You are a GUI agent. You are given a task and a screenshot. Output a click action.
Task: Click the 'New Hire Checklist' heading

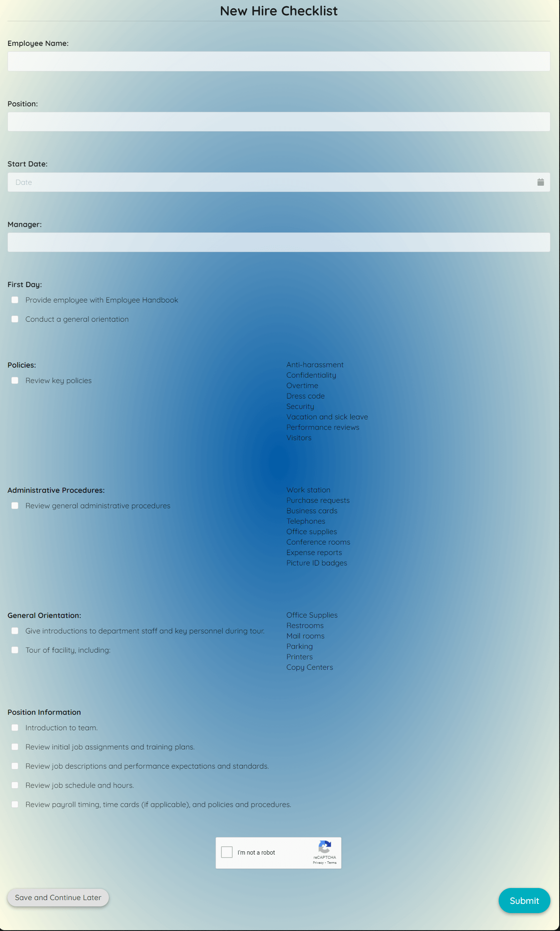pyautogui.click(x=279, y=11)
